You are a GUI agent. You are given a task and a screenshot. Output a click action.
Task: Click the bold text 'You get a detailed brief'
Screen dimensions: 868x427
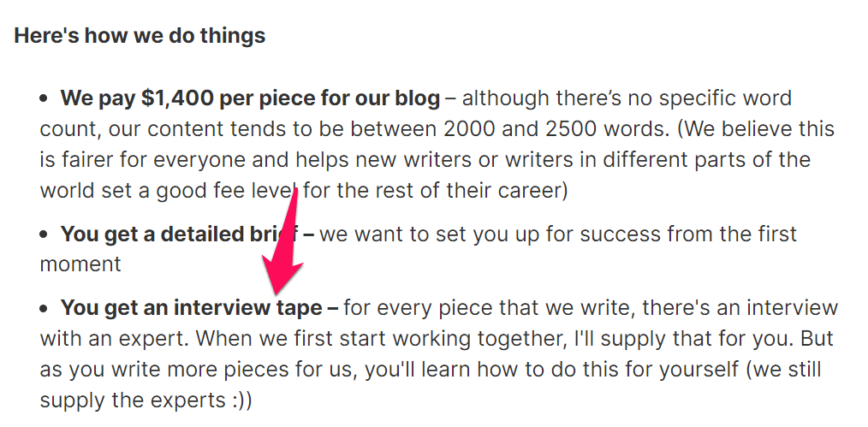click(181, 234)
